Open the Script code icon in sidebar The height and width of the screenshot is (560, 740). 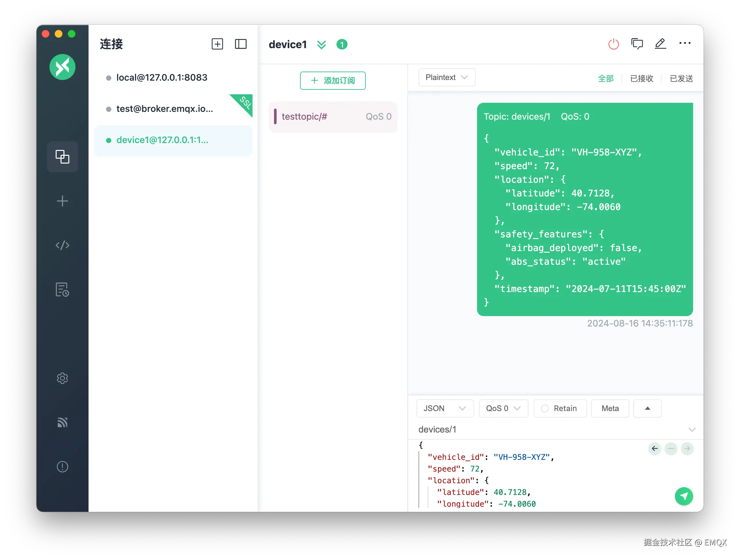click(62, 246)
